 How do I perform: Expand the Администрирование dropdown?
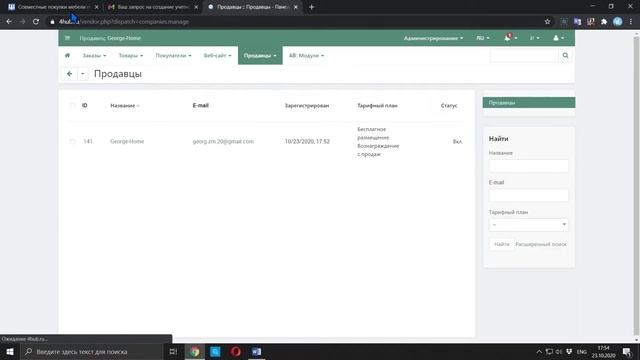(x=433, y=38)
